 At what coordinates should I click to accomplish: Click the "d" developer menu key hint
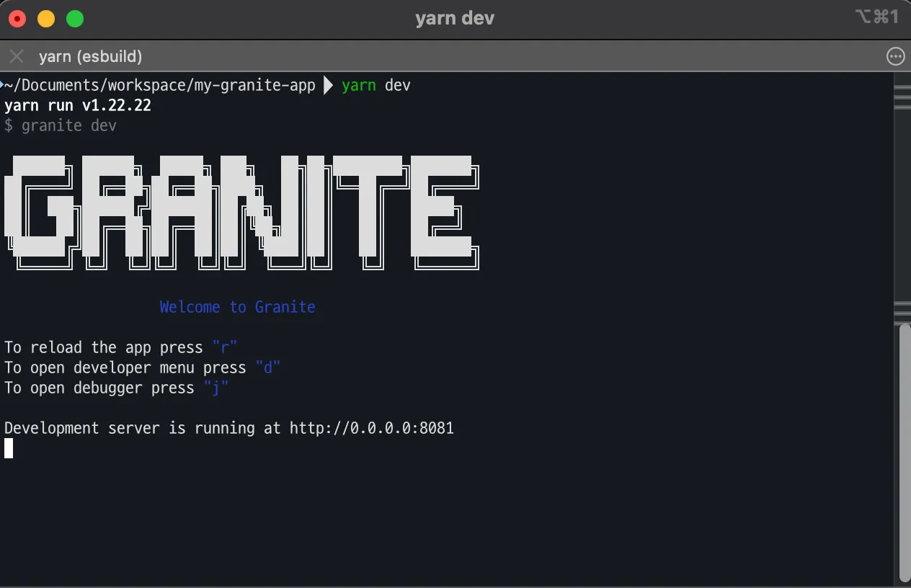[x=267, y=367]
